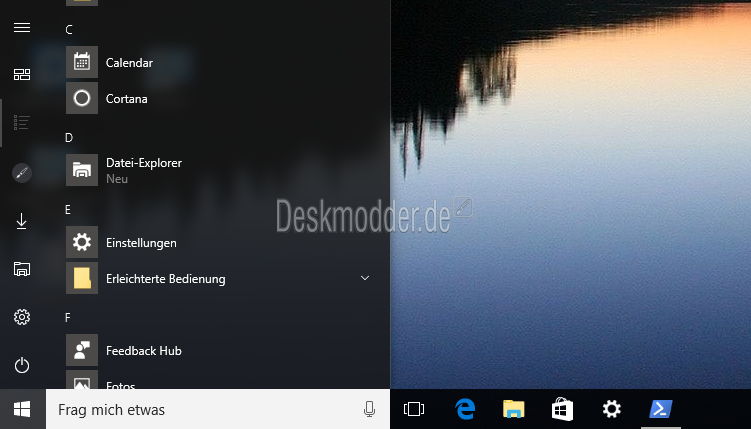Screen dimensions: 751x429
Task: Focus the 'Frag mich etwas' search box
Action: (x=218, y=409)
